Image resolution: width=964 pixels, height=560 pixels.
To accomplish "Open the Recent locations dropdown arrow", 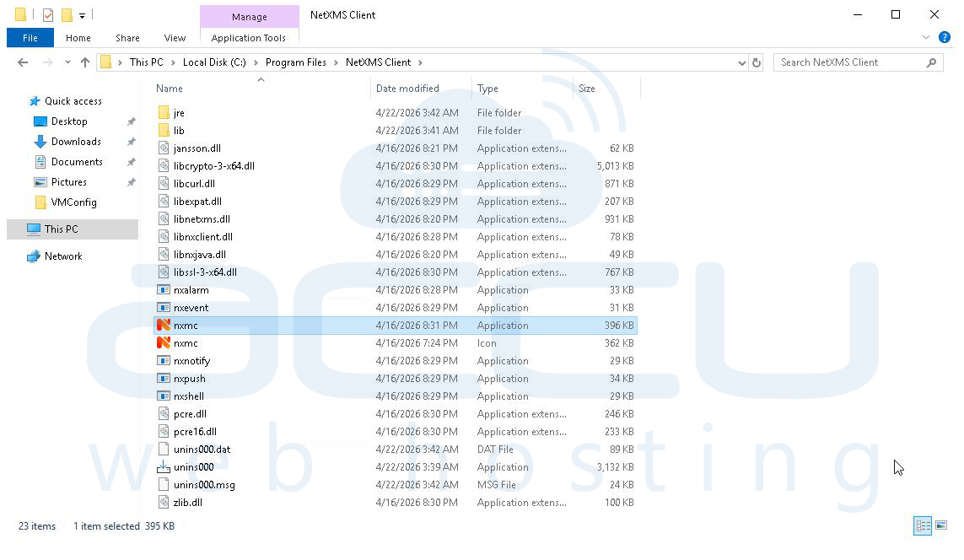I will tap(67, 62).
